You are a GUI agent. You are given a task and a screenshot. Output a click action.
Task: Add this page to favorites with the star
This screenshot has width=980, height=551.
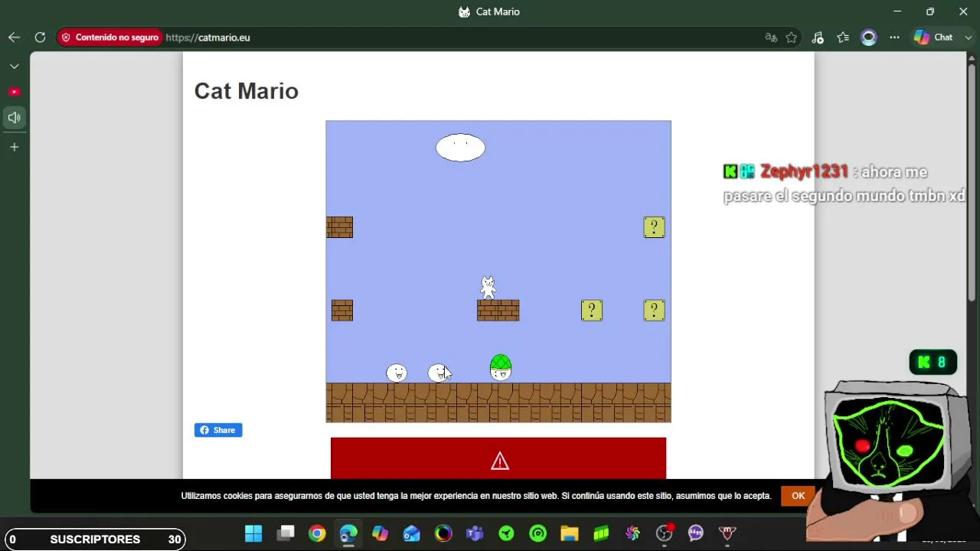(792, 37)
